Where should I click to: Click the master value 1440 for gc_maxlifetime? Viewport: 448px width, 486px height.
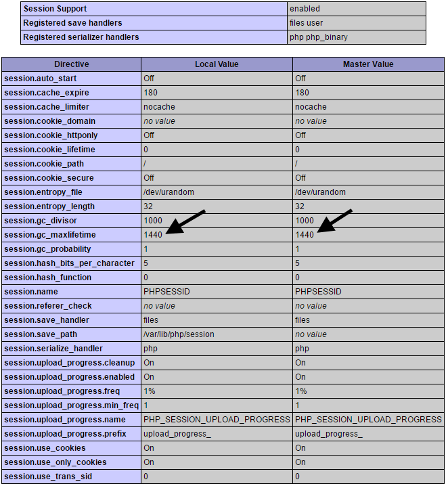(305, 235)
